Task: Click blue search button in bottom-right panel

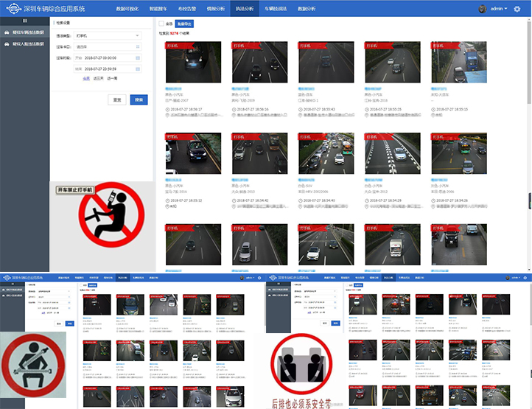Action: (335, 323)
